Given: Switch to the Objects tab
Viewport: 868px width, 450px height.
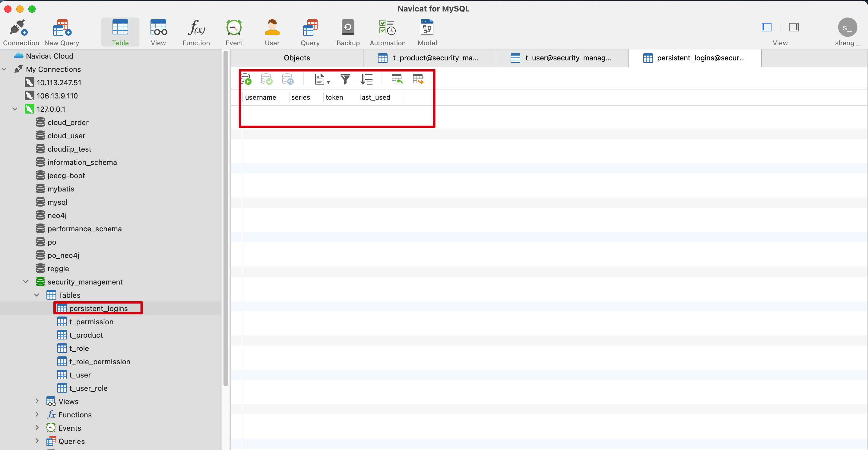Looking at the screenshot, I should point(296,58).
